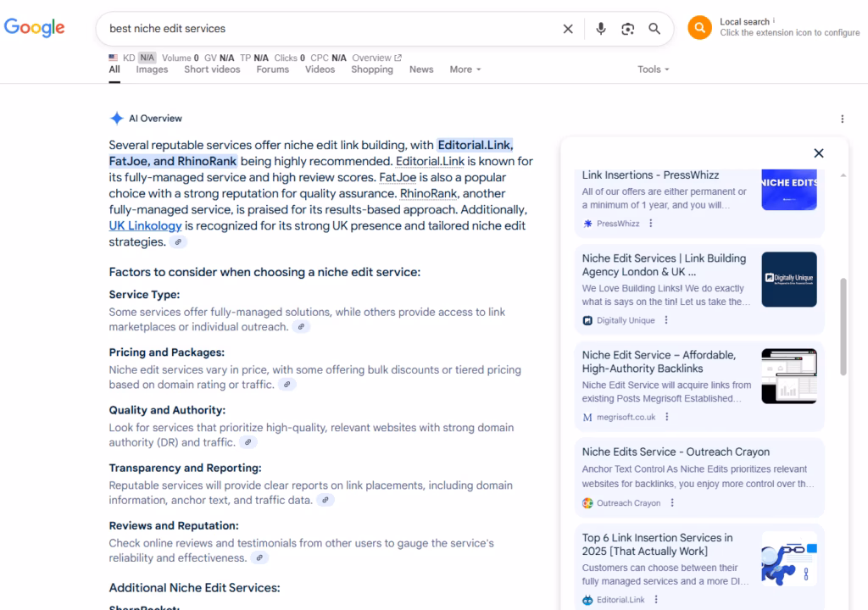Click the highlighted 'FatJoe, and RhinoRank' text
Viewport: 868px width, 610px height.
(x=173, y=161)
